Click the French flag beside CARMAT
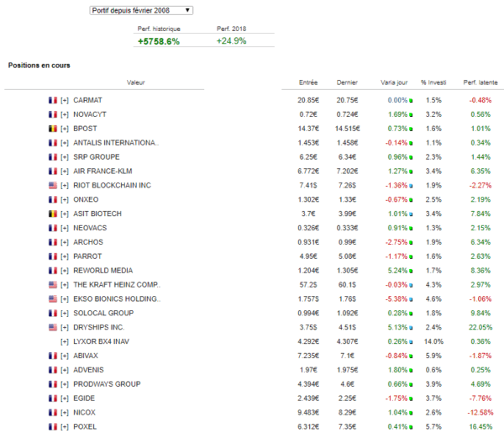Screen dimensions: 504x433 53,100
